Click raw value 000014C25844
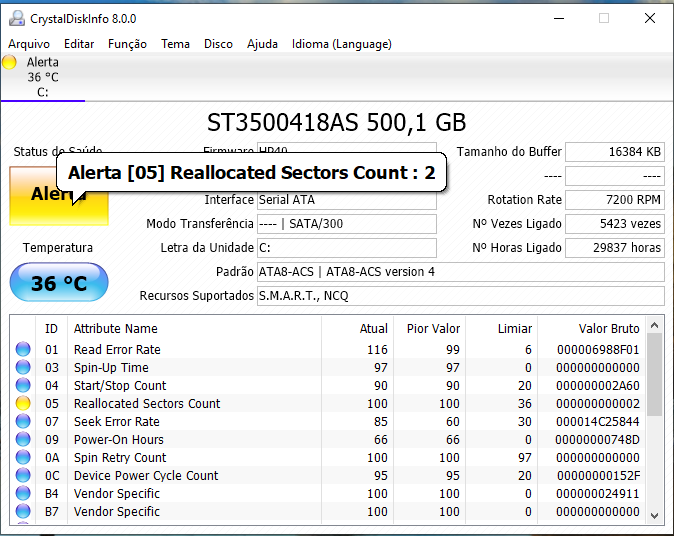Image resolution: width=674 pixels, height=536 pixels. [x=598, y=422]
